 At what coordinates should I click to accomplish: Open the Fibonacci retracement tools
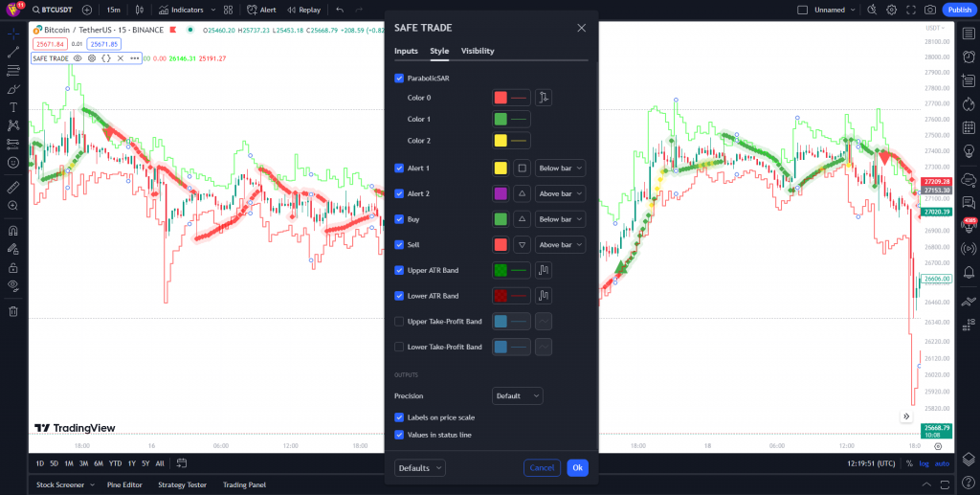(x=13, y=71)
